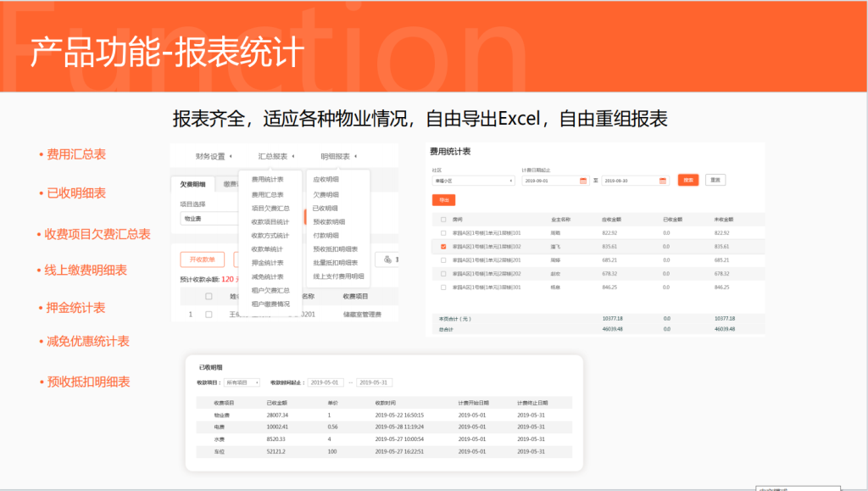This screenshot has width=868, height=491.
Task: Click the 开收款单 button
Action: pyautogui.click(x=202, y=259)
